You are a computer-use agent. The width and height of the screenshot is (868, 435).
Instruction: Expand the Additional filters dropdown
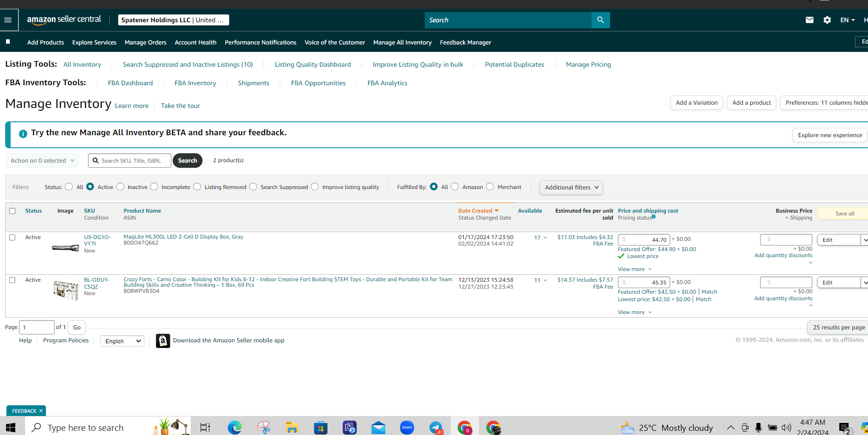coord(571,188)
